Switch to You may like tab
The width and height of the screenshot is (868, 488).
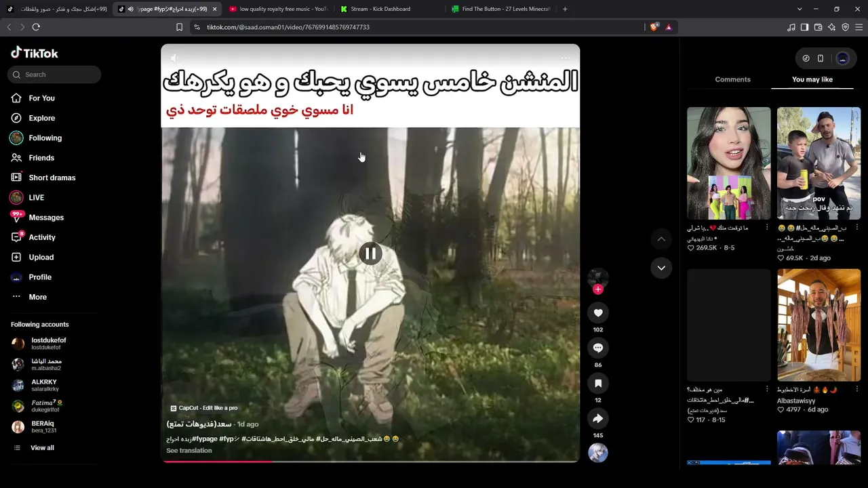pos(812,79)
